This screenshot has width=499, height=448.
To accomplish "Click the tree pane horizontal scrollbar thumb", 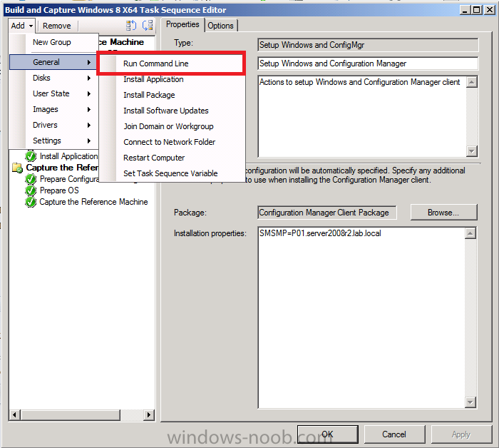I will [71, 415].
